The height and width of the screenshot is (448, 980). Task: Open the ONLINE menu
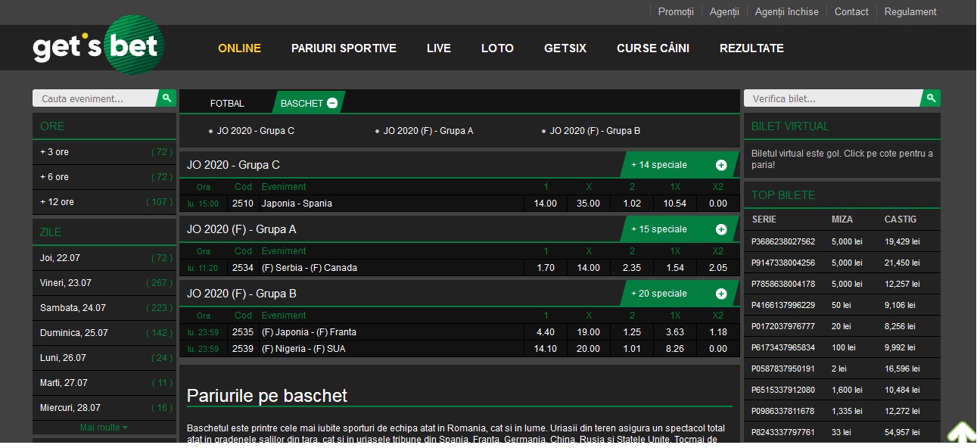[239, 48]
